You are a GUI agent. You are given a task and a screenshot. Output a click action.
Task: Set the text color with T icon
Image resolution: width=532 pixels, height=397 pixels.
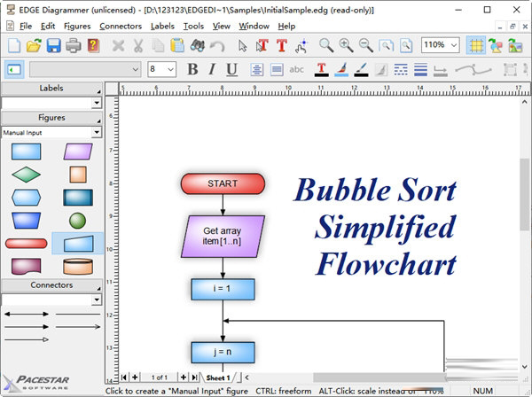pyautogui.click(x=322, y=69)
